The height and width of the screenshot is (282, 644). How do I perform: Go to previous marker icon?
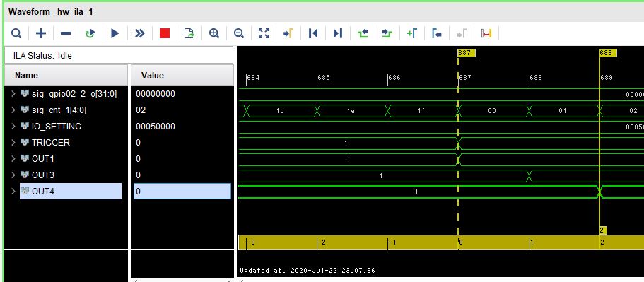437,33
